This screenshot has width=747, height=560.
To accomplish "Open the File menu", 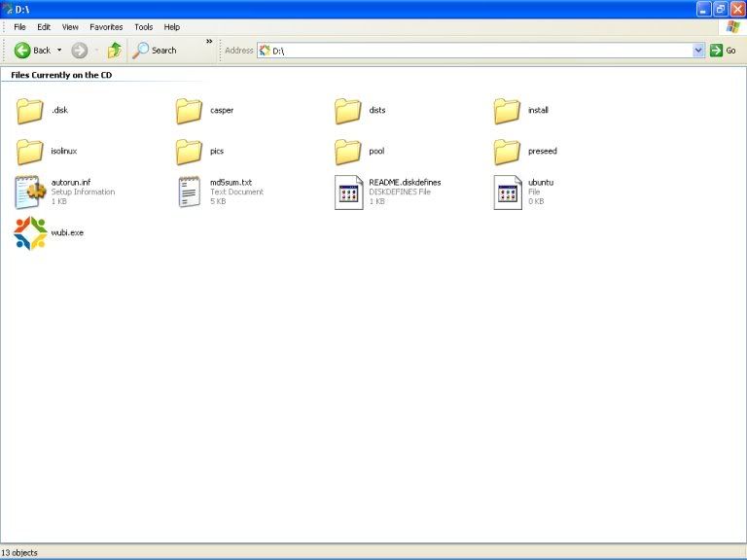I will 19,27.
